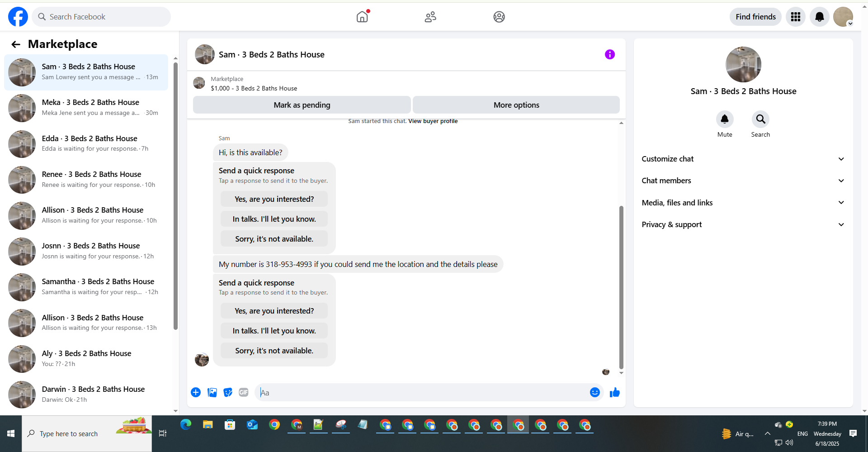Send first 'Sorry, it's not available.' response
This screenshot has height=452, width=868.
coord(274,239)
